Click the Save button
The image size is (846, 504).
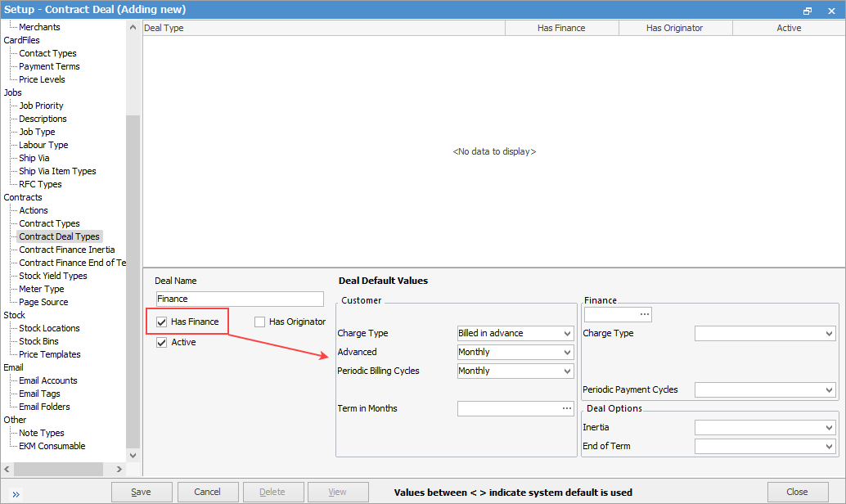(142, 492)
